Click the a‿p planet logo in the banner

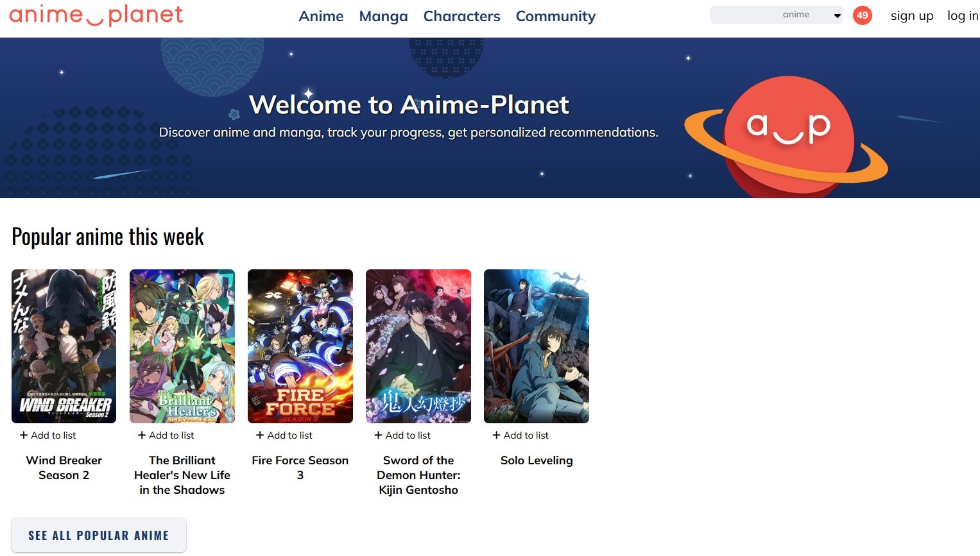pyautogui.click(x=787, y=136)
